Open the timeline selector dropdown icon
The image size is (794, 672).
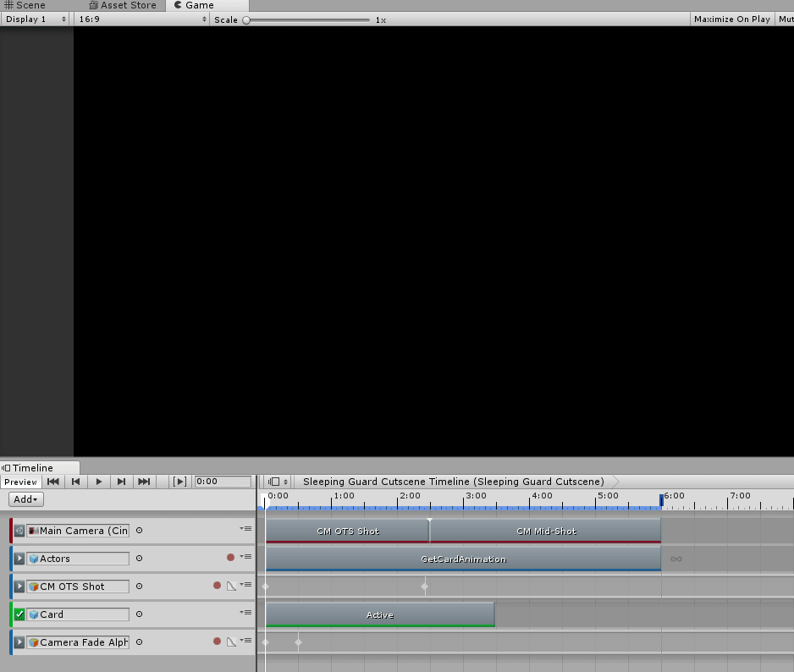click(278, 482)
